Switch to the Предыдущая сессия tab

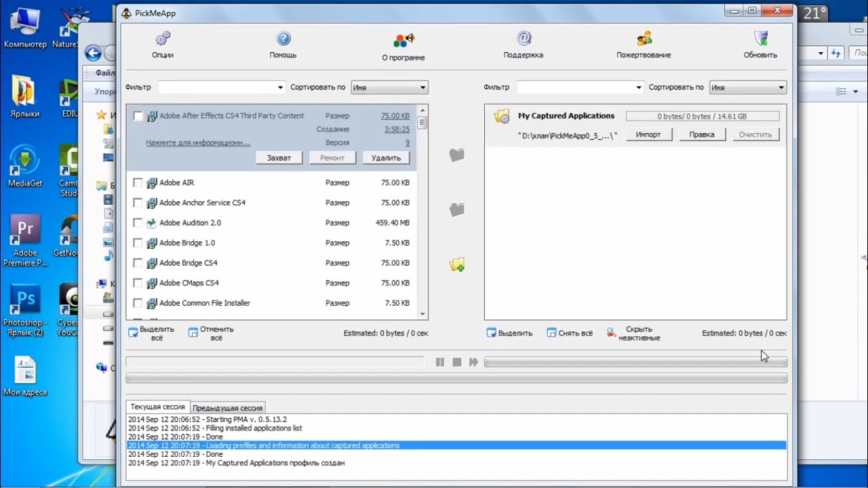(x=228, y=408)
